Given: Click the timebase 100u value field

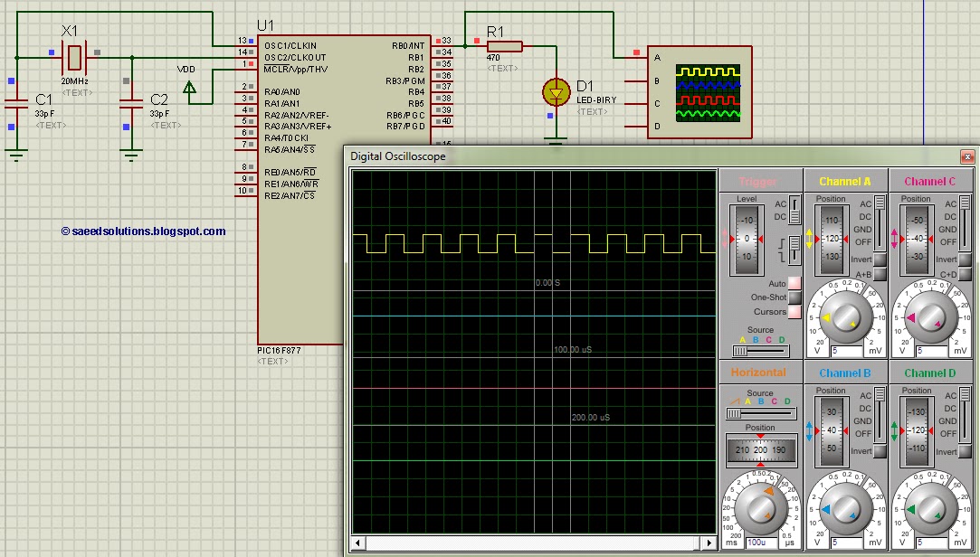Looking at the screenshot, I should [x=762, y=543].
